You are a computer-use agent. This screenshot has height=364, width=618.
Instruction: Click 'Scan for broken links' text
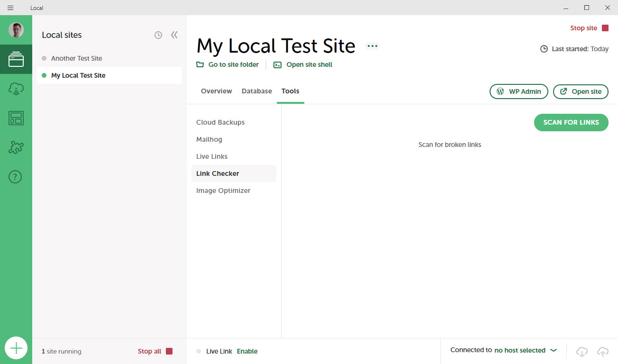(450, 145)
